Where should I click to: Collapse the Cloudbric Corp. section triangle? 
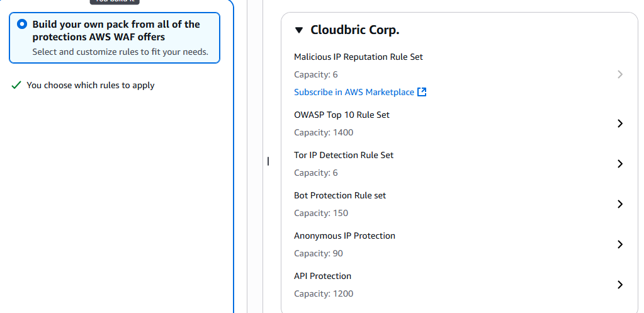299,30
